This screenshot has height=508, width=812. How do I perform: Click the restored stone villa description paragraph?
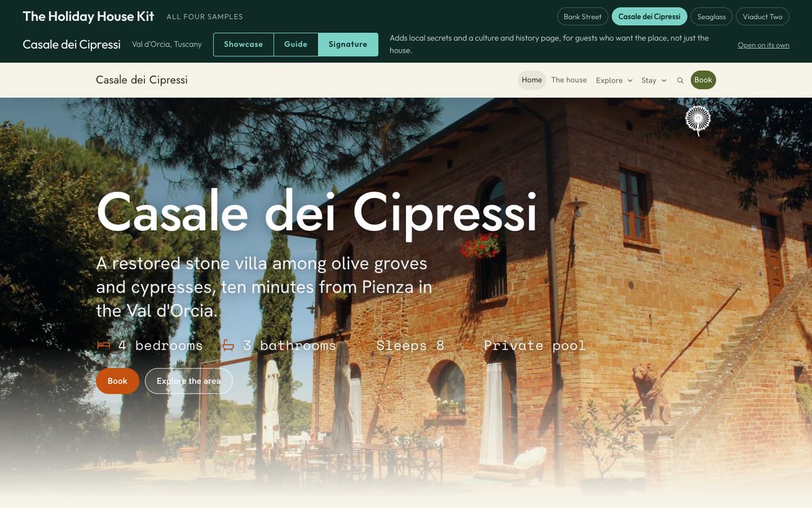point(264,287)
